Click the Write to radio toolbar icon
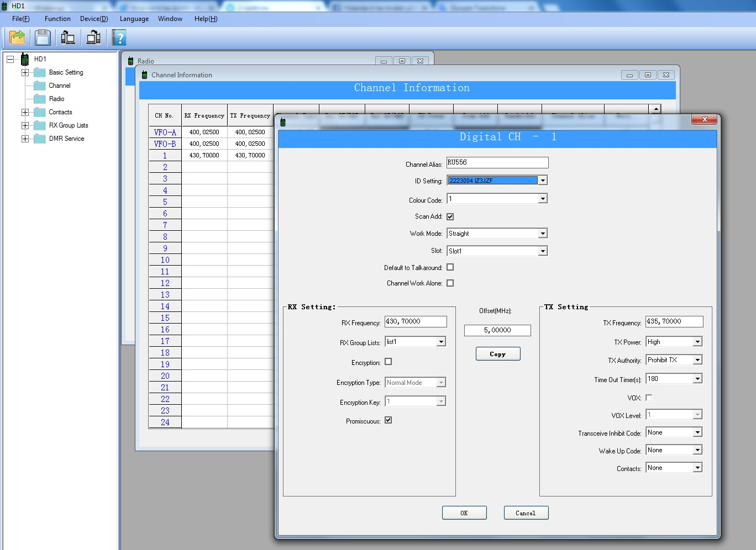This screenshot has height=550, width=756. pos(93,38)
